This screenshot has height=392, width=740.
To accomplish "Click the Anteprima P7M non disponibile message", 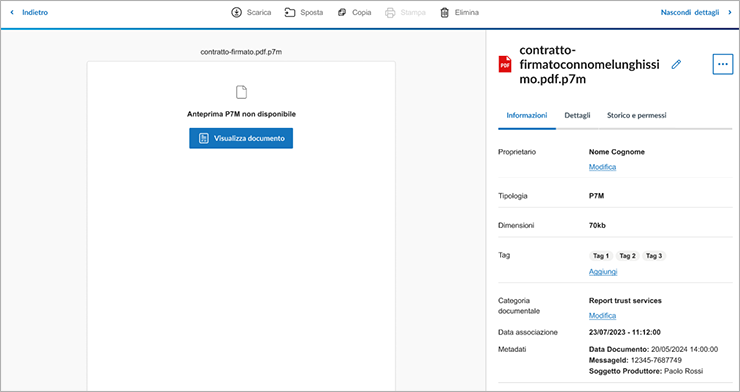I will 241,114.
